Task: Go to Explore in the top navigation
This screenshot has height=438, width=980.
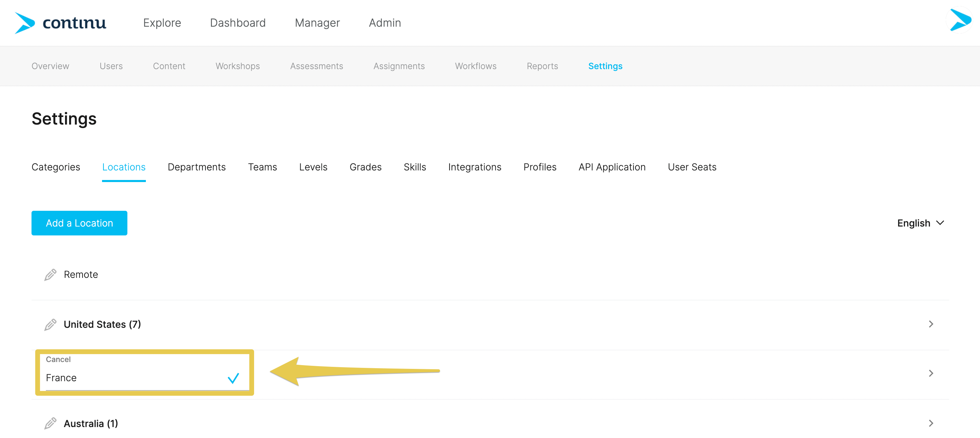Action: tap(162, 23)
